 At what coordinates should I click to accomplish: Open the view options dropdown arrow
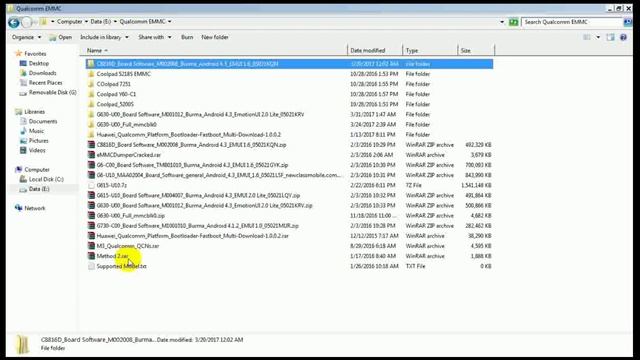pos(598,37)
